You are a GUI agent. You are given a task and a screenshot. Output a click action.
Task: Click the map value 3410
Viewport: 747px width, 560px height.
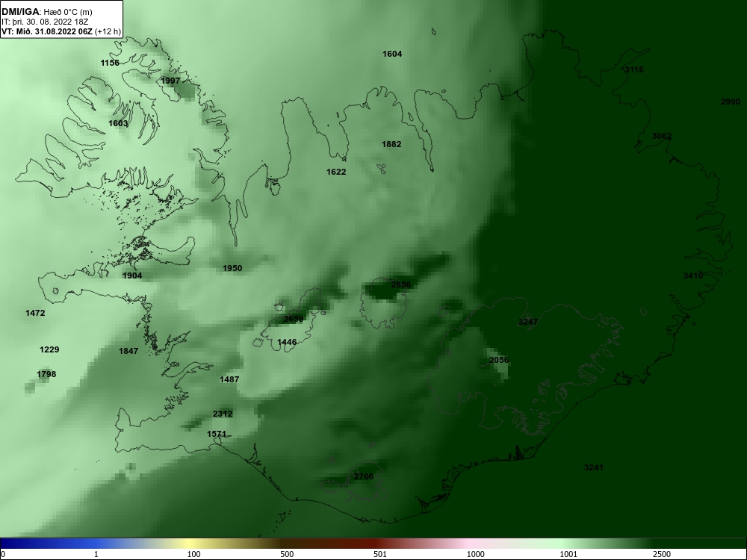693,276
